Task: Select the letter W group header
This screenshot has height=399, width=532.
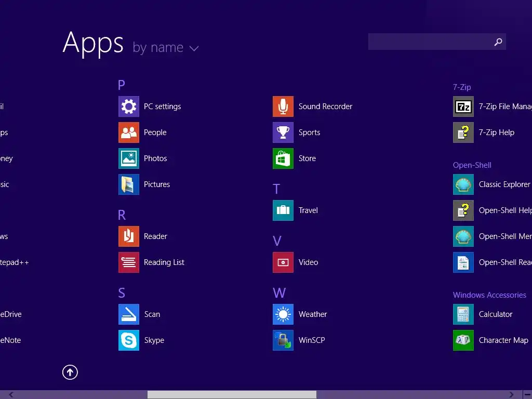Action: click(279, 293)
